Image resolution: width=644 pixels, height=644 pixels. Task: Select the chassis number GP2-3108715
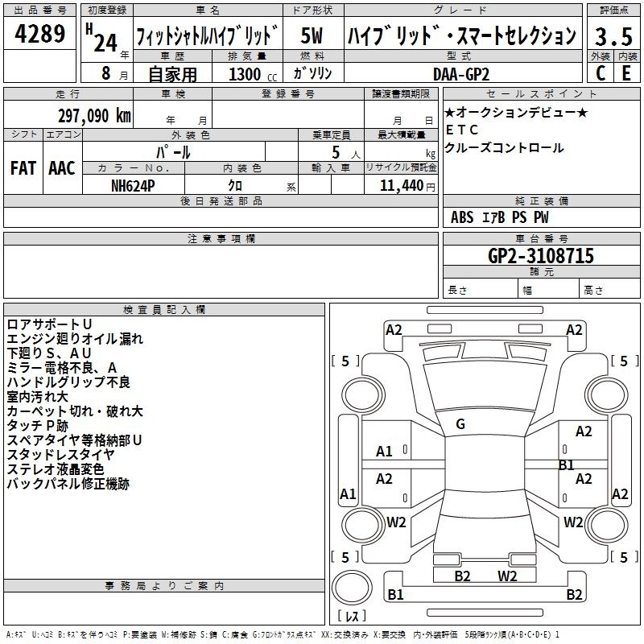click(x=540, y=256)
